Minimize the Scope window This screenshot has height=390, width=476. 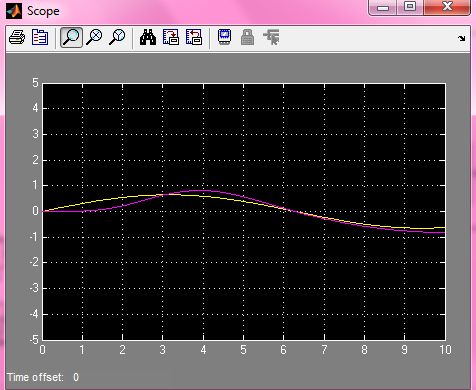click(x=383, y=7)
